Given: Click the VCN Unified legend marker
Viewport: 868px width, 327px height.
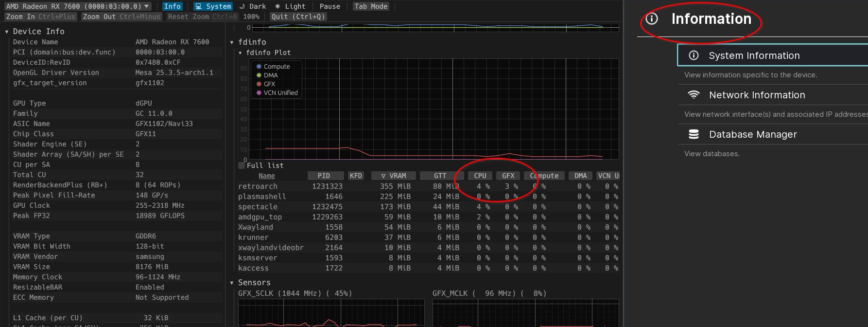Looking at the screenshot, I should click(259, 93).
